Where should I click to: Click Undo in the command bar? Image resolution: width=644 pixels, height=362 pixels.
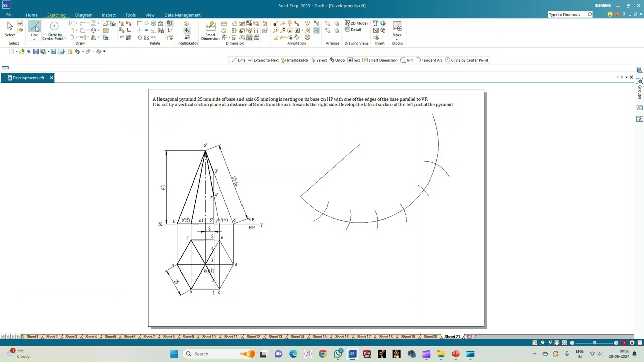pyautogui.click(x=337, y=60)
